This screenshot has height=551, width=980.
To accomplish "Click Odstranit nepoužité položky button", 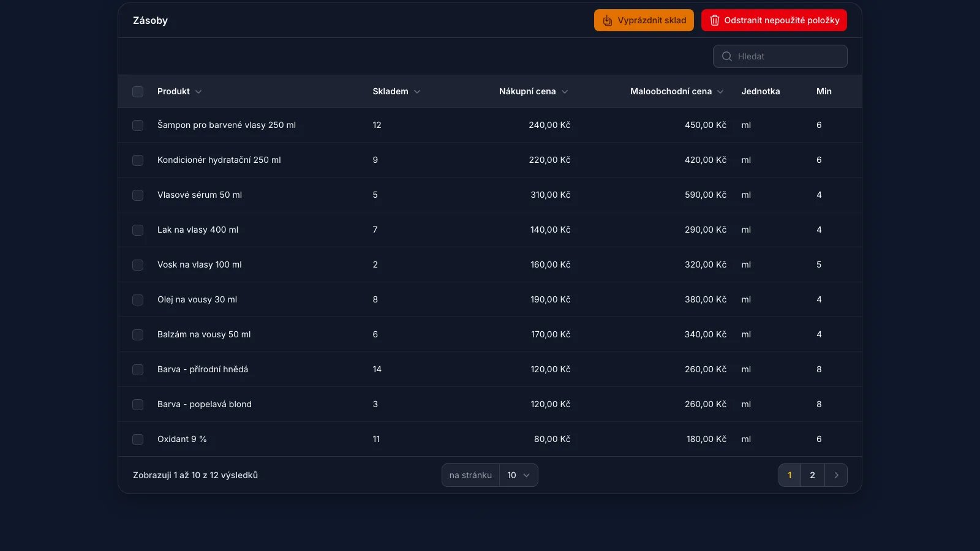I will [x=774, y=20].
